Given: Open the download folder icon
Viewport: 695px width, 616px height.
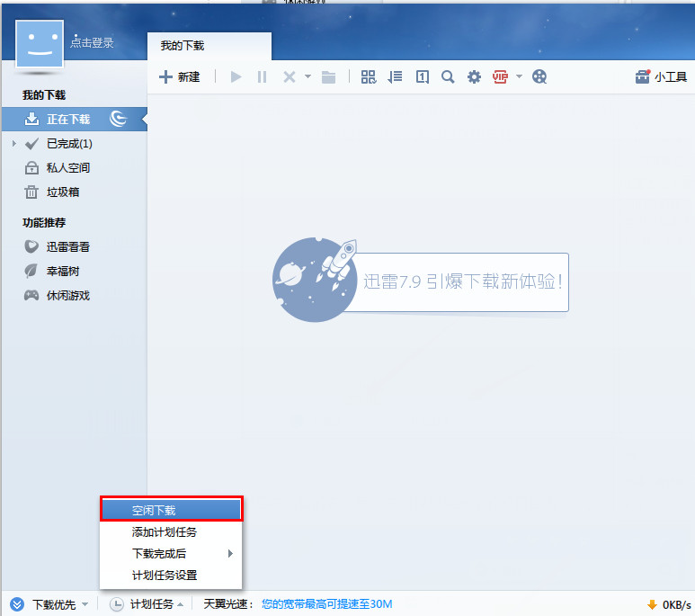Looking at the screenshot, I should tap(328, 77).
